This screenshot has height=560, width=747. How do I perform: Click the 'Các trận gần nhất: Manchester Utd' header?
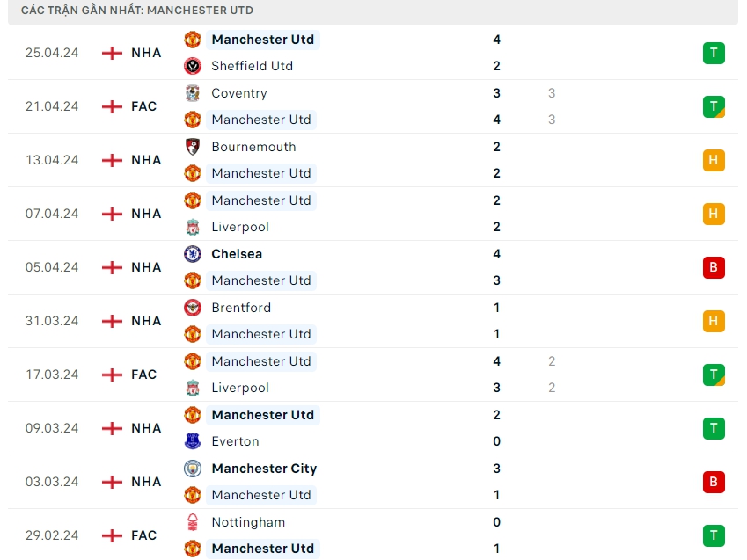[x=137, y=11]
